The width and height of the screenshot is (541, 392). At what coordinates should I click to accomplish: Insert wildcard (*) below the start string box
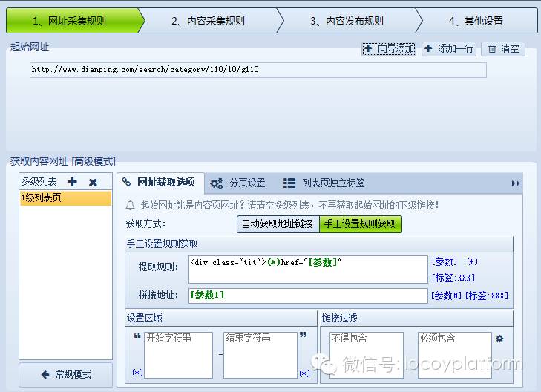click(x=137, y=373)
